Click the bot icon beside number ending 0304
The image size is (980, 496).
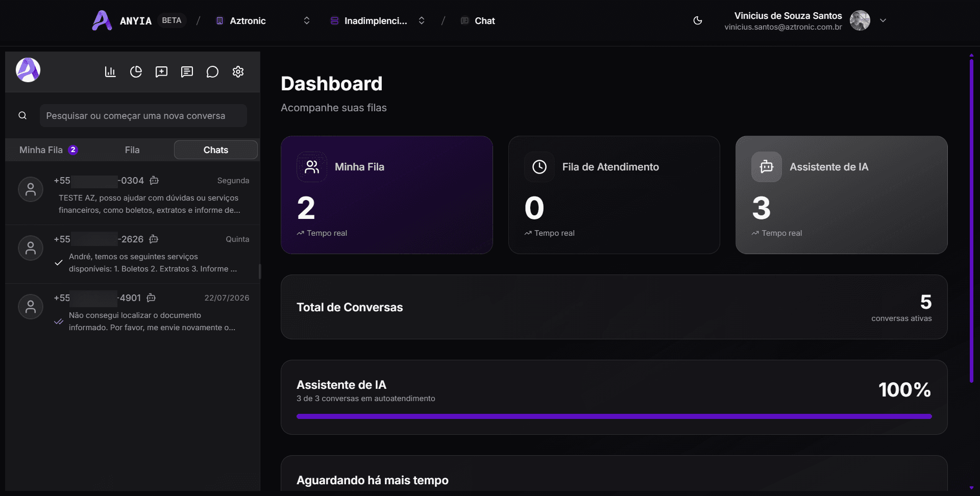[154, 181]
